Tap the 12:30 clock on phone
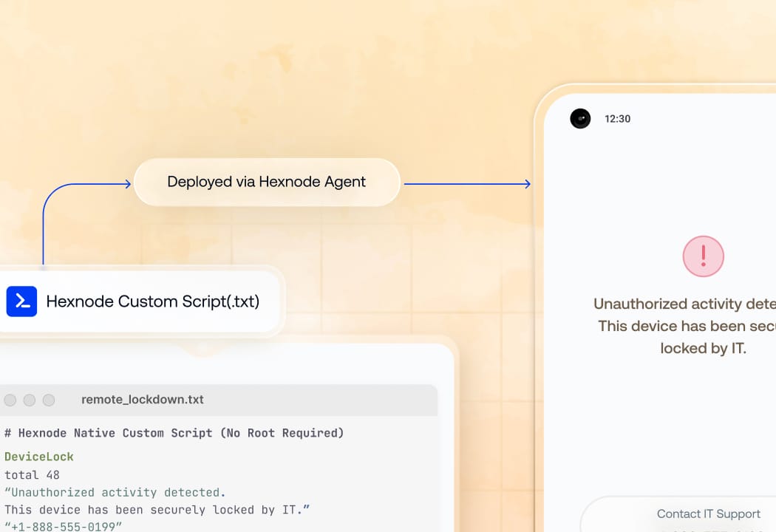Viewport: 776px width, 532px height. click(618, 119)
